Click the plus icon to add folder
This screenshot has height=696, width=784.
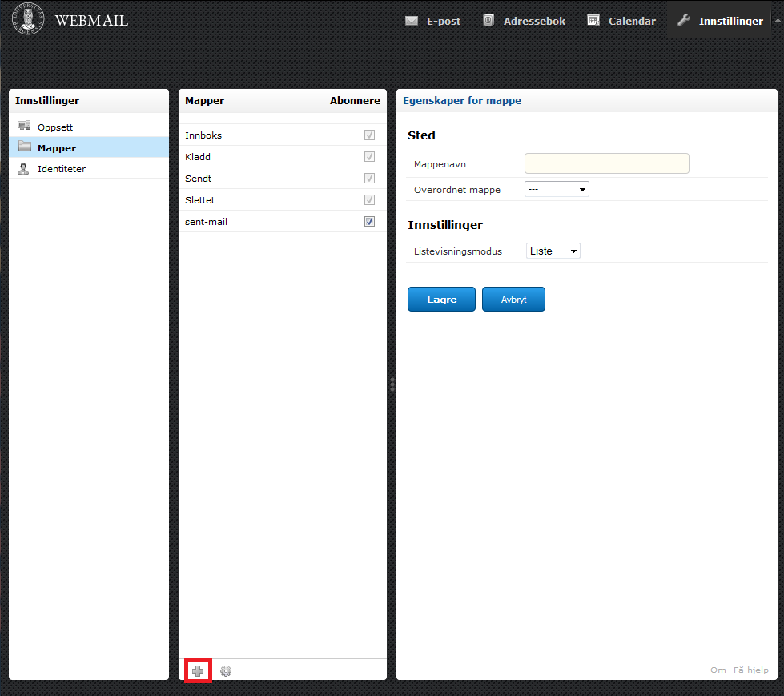pyautogui.click(x=198, y=670)
